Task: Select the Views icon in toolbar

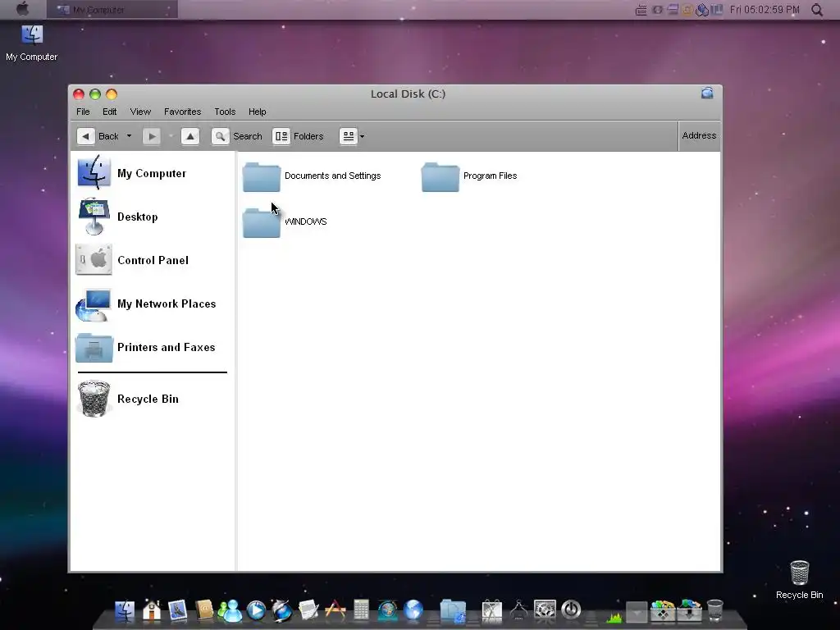Action: pos(348,136)
